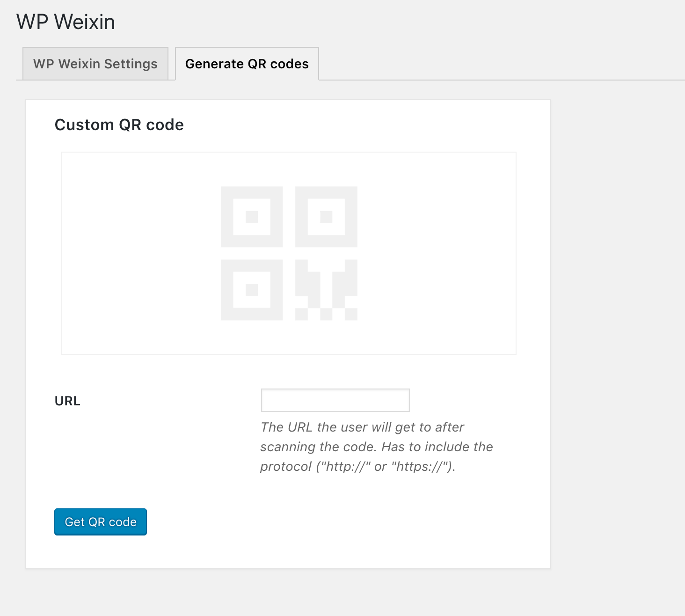Click the Custom QR code heading

(x=119, y=125)
